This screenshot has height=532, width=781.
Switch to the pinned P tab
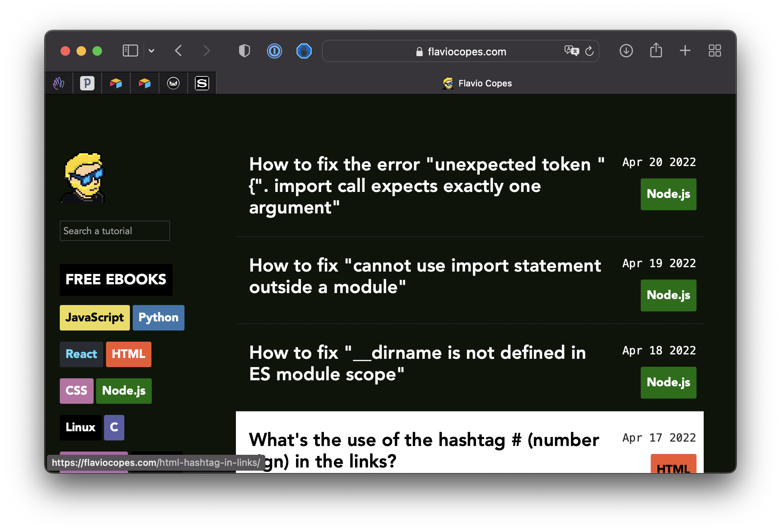coord(87,83)
